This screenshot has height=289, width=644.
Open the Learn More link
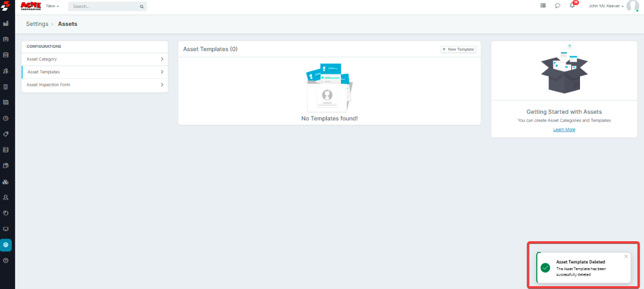[x=564, y=129]
